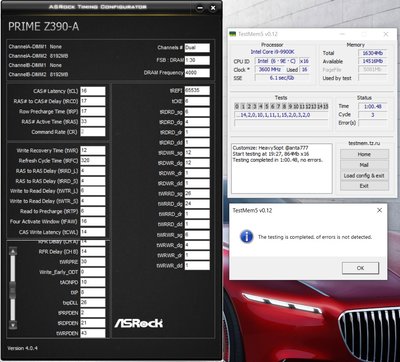
Task: Click the tertiary timings scrollbar thumb
Action: tap(13, 289)
